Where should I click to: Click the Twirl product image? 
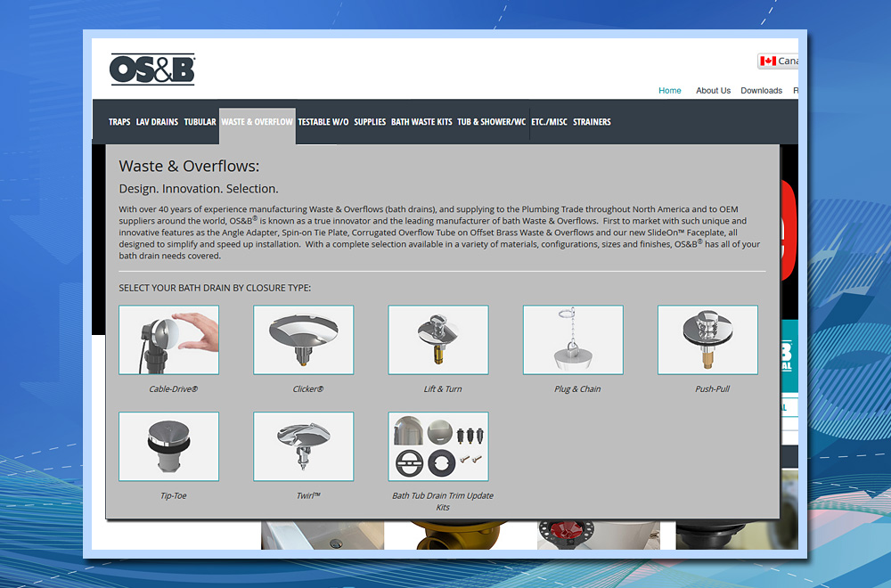pyautogui.click(x=304, y=446)
